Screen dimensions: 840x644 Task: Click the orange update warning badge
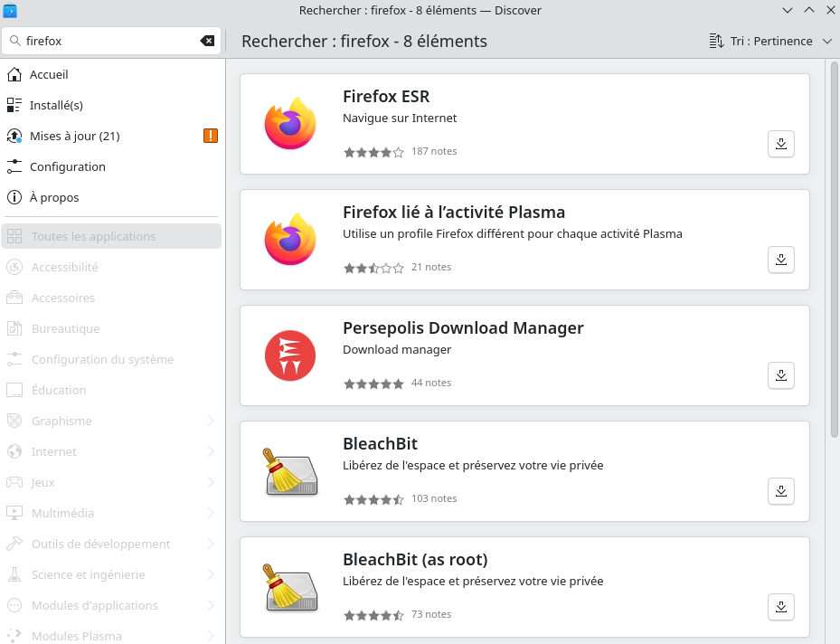[211, 136]
